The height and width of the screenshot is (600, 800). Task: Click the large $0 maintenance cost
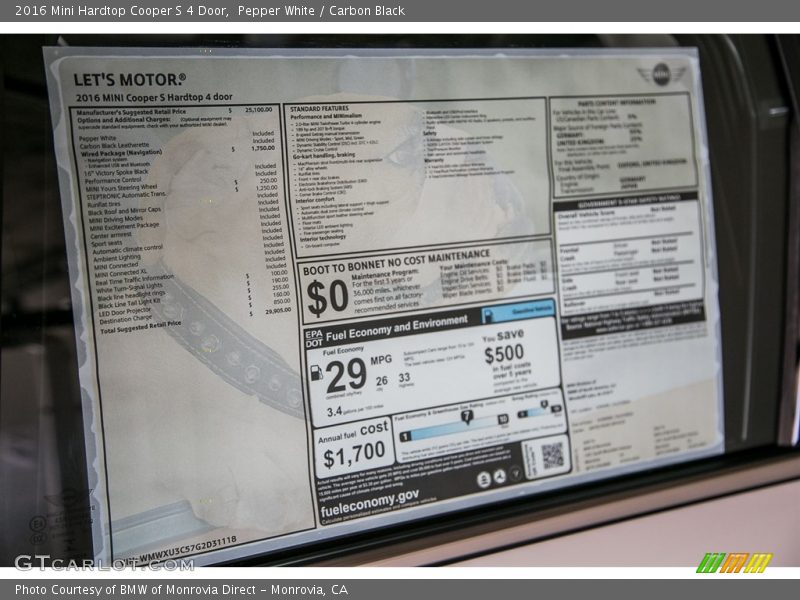tap(327, 297)
